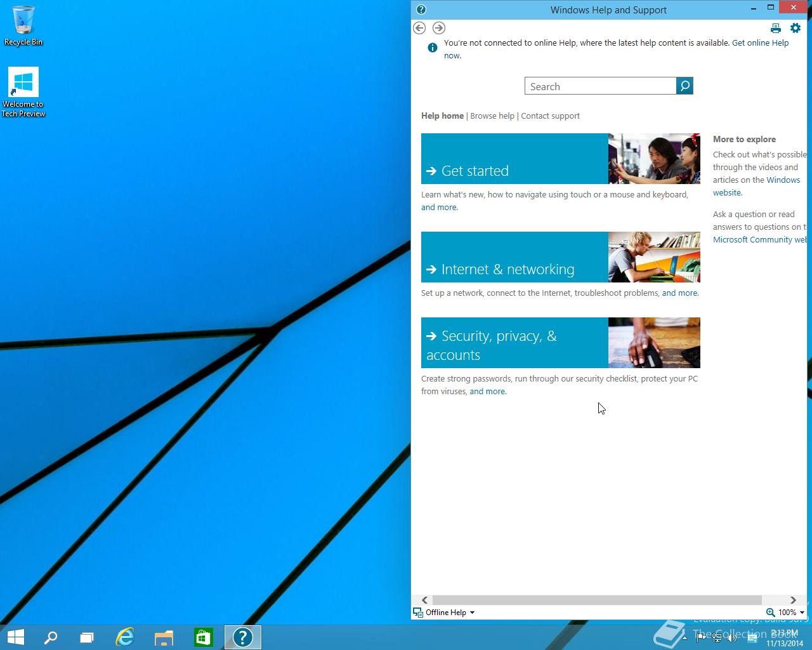Open the Store app from taskbar
812x650 pixels.
[x=203, y=637]
